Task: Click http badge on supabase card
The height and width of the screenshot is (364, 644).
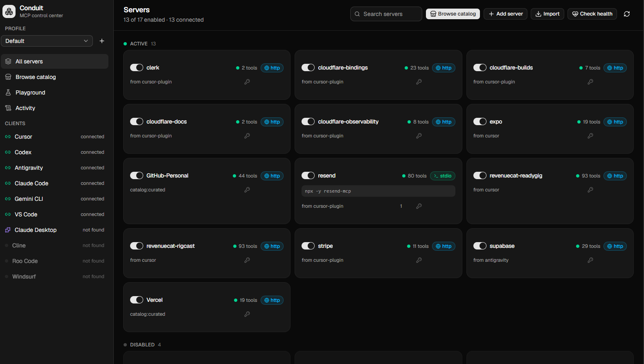Action: (615, 246)
